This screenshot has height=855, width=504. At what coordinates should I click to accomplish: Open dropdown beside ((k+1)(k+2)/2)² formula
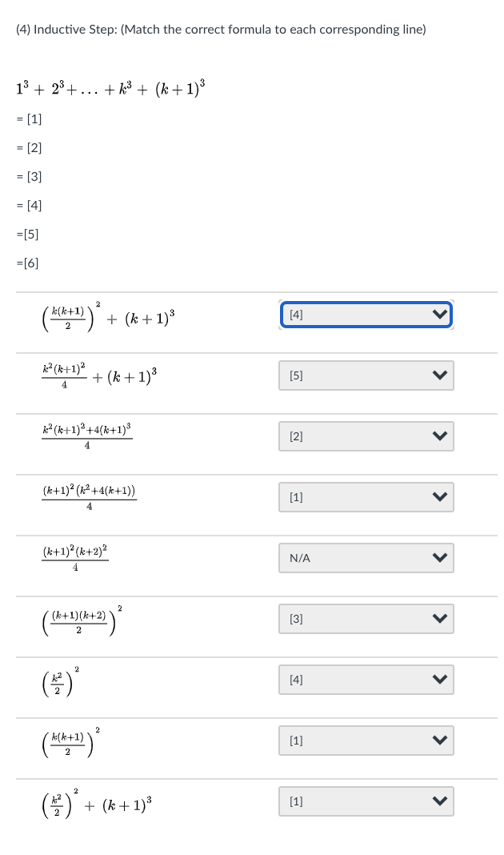(x=366, y=618)
